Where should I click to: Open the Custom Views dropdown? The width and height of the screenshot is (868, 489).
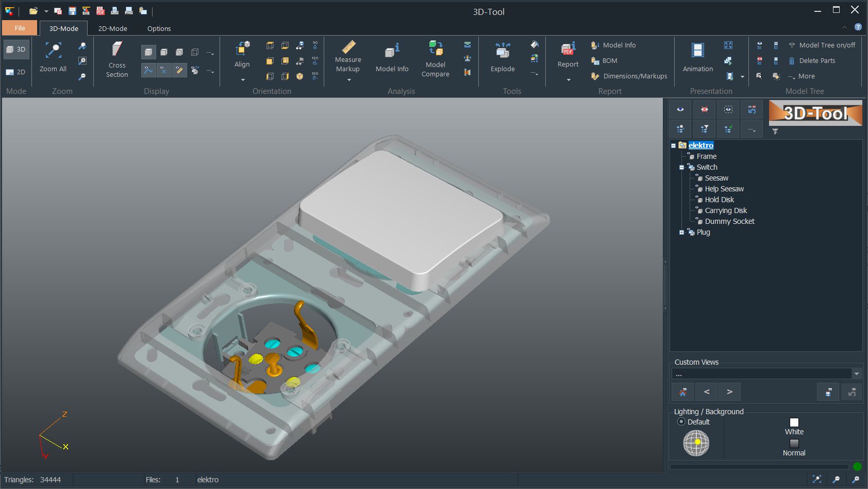(856, 373)
